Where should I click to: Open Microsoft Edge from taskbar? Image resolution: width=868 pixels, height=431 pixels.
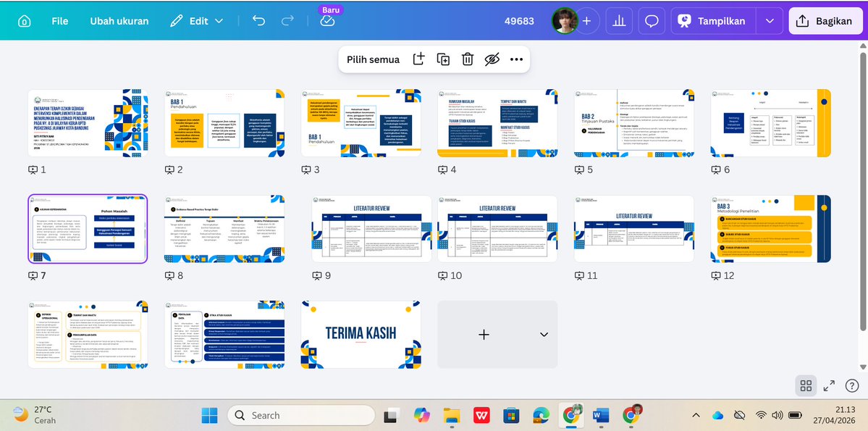541,416
